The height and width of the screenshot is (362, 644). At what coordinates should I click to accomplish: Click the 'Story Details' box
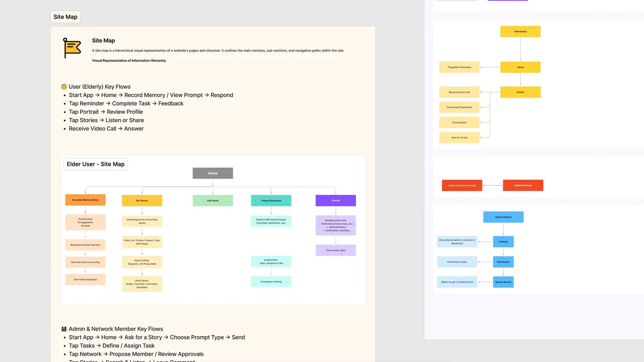142,284
